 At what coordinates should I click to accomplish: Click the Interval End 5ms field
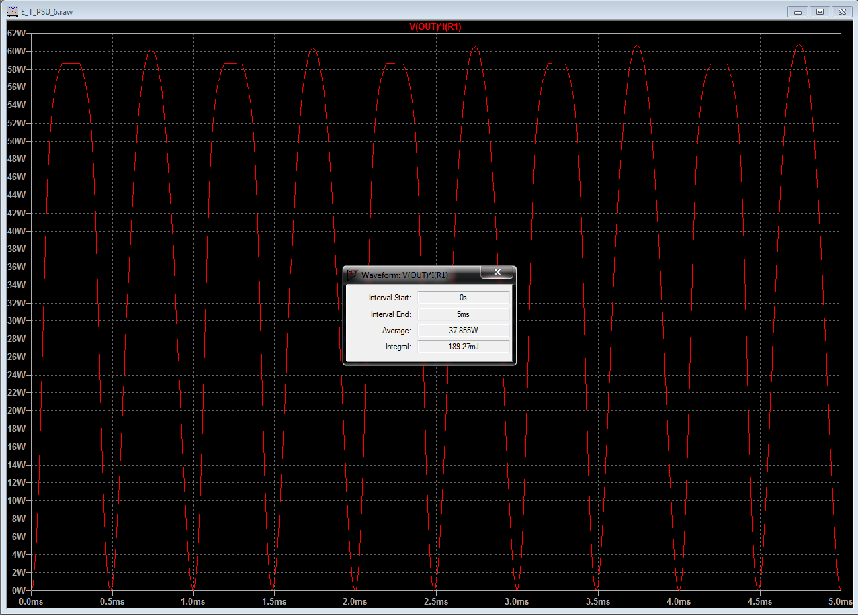tap(463, 314)
